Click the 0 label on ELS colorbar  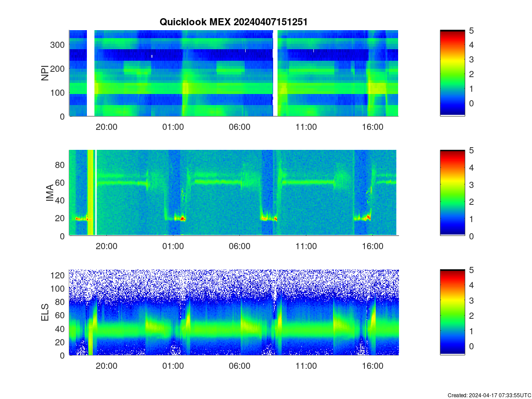click(x=471, y=346)
